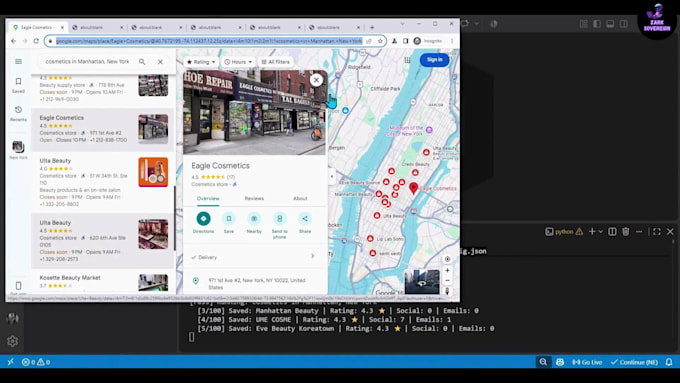Send Eagle Cosmetics to phone

coord(280,225)
